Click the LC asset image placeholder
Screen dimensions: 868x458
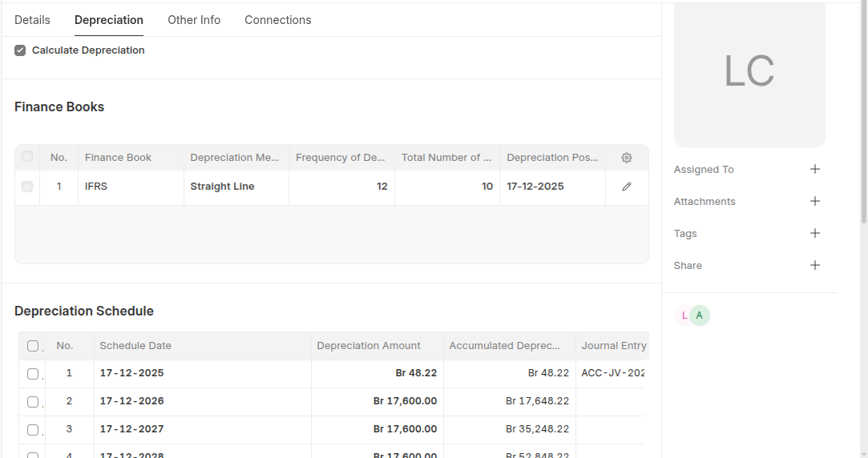(x=749, y=72)
